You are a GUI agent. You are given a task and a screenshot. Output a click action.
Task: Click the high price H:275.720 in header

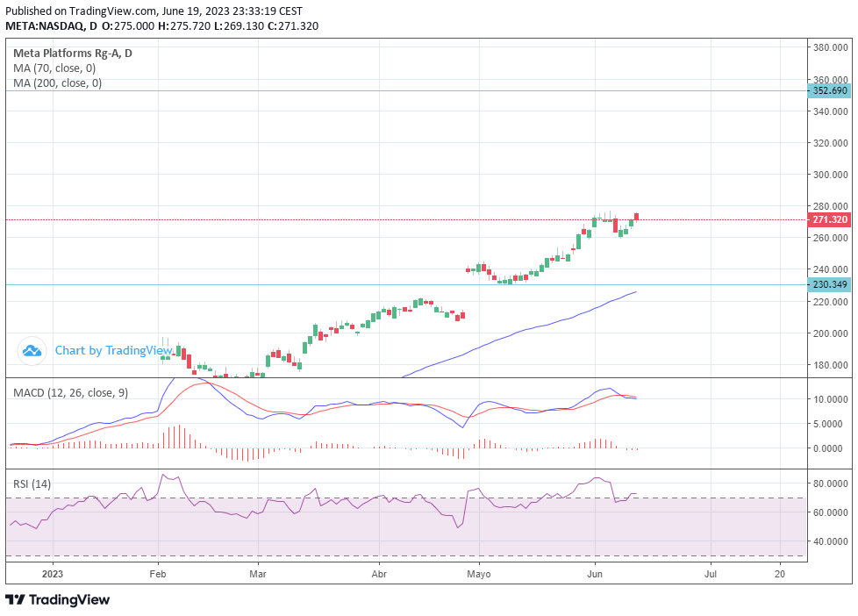pyautogui.click(x=184, y=26)
